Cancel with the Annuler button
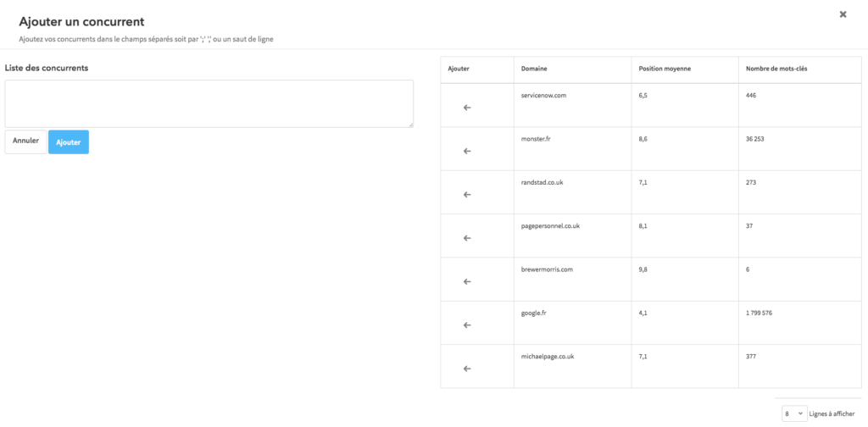 (25, 141)
